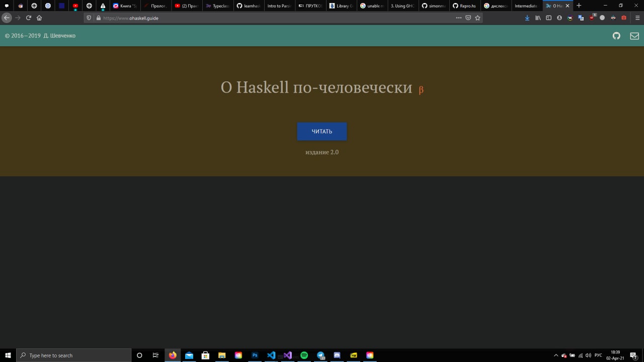The image size is (644, 362).
Task: Switch keyboard layout via РУС indicator
Action: [598, 355]
